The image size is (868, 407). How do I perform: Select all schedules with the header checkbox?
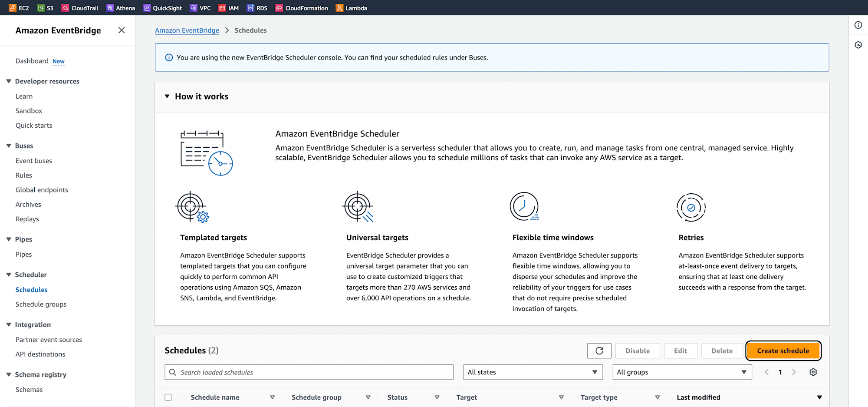pos(168,397)
